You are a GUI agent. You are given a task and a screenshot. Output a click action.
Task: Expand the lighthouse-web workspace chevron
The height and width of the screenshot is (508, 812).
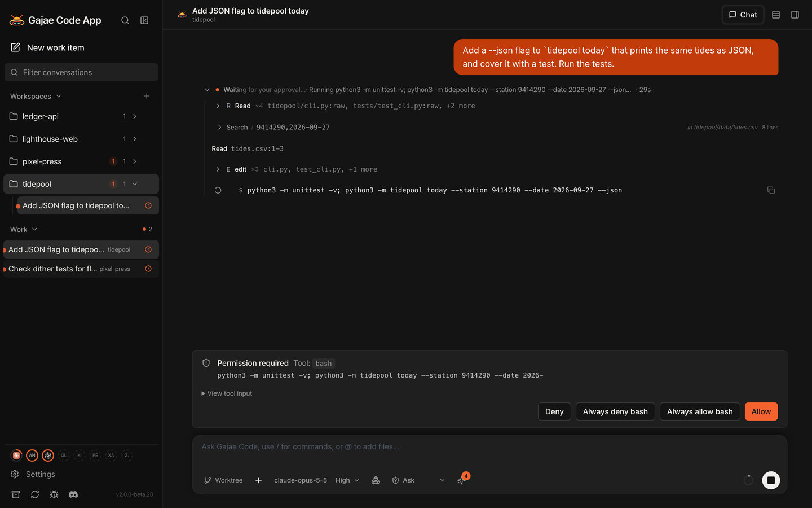[x=135, y=139]
